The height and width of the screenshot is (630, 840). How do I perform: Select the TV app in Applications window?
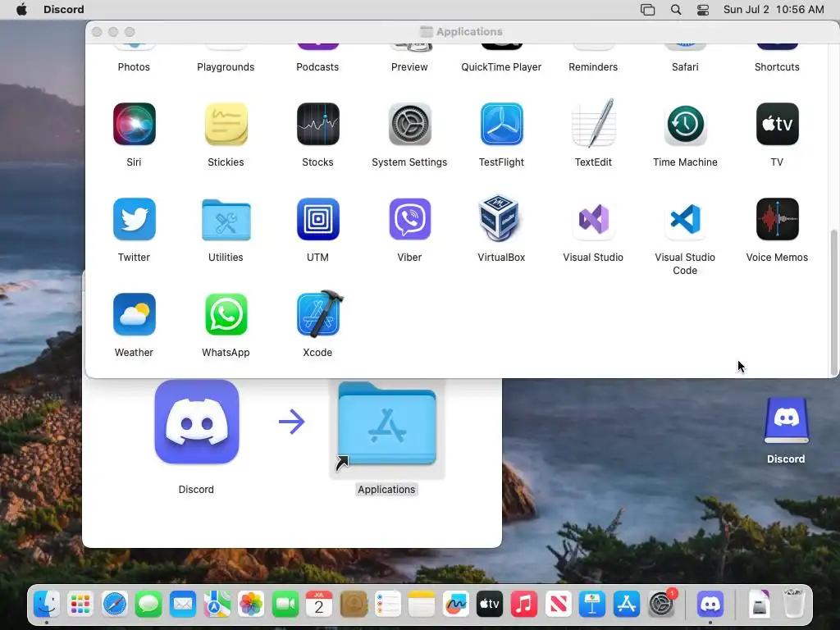click(778, 125)
